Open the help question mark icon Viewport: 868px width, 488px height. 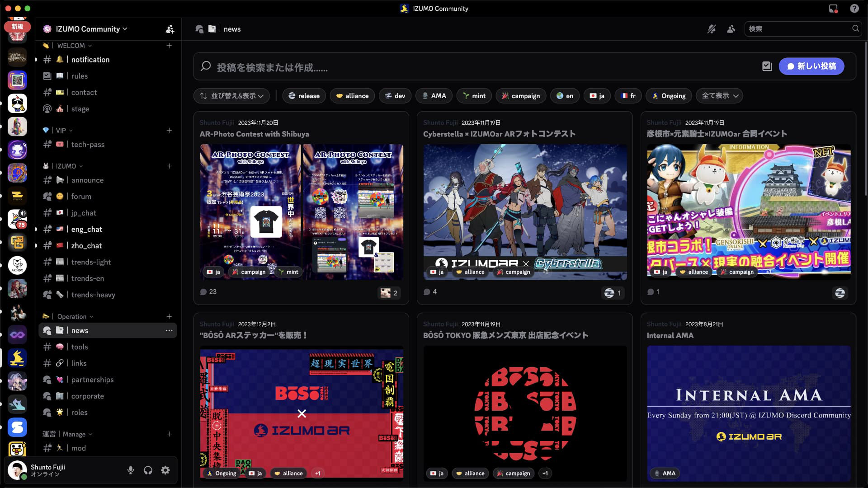point(854,9)
